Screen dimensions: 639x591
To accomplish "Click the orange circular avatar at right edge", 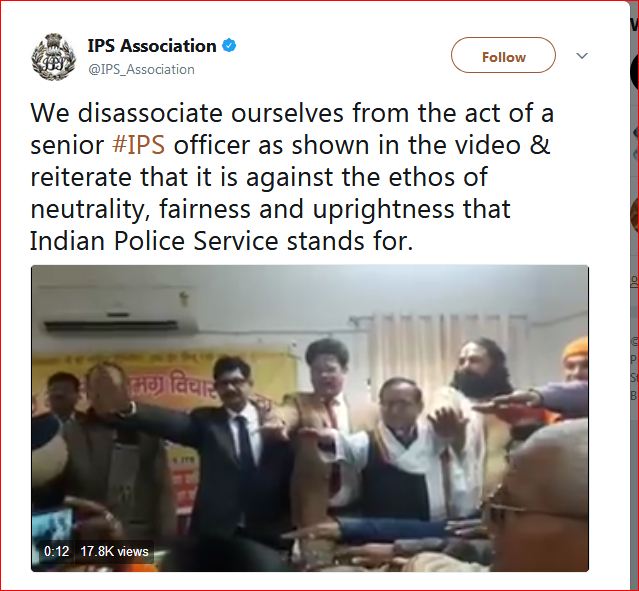I will click(x=635, y=212).
